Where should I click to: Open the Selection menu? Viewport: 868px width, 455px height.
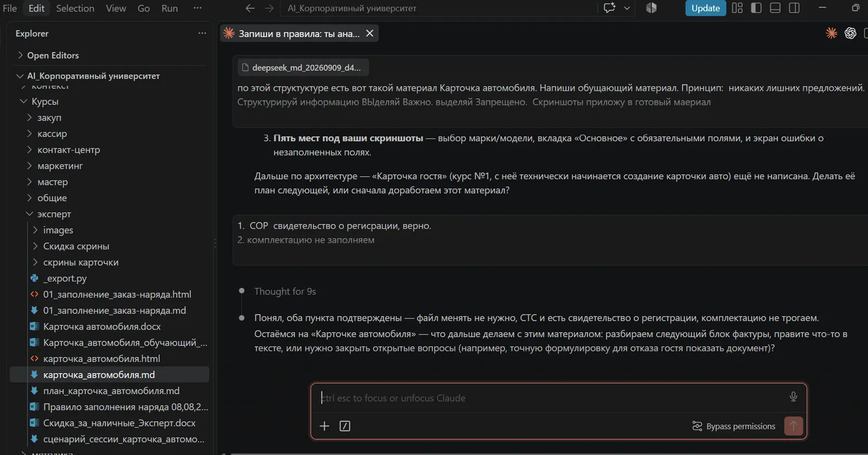point(75,8)
